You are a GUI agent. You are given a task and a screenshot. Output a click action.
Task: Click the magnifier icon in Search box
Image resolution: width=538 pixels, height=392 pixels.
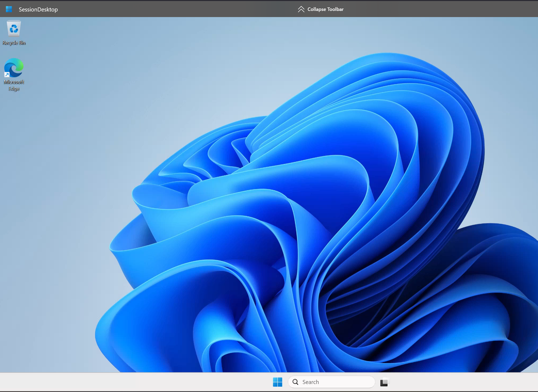point(295,382)
